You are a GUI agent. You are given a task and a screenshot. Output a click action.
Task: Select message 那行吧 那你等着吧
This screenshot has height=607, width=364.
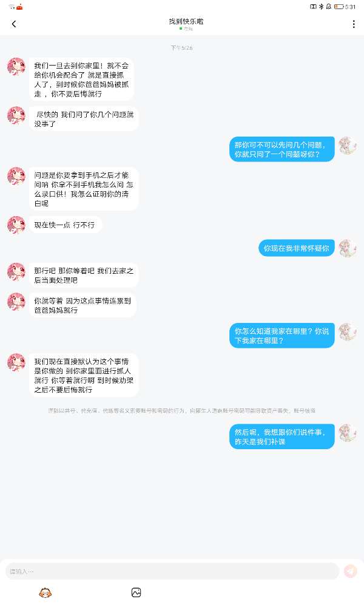(84, 275)
